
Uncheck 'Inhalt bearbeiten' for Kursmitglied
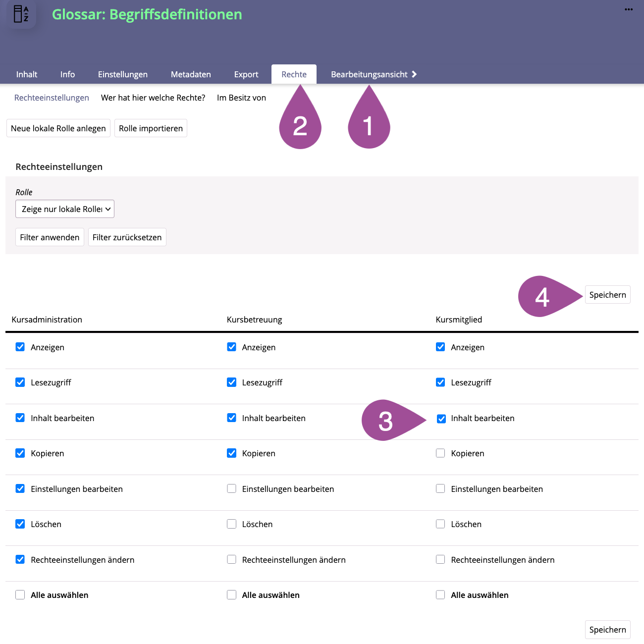pos(441,419)
